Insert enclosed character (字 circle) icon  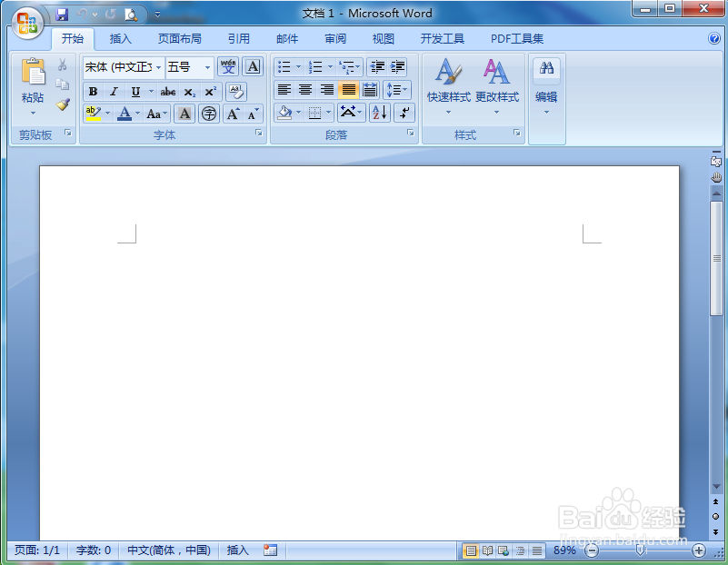tap(209, 114)
